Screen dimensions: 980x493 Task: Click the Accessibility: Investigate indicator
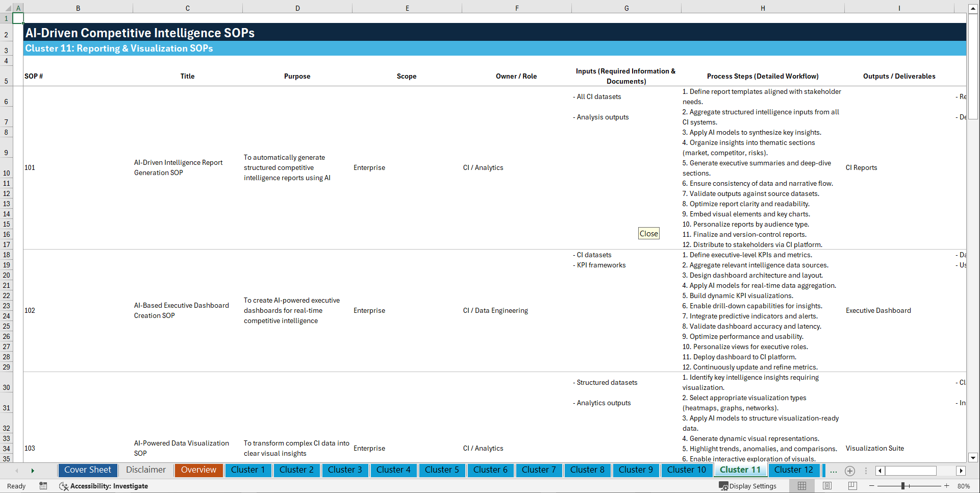click(109, 486)
